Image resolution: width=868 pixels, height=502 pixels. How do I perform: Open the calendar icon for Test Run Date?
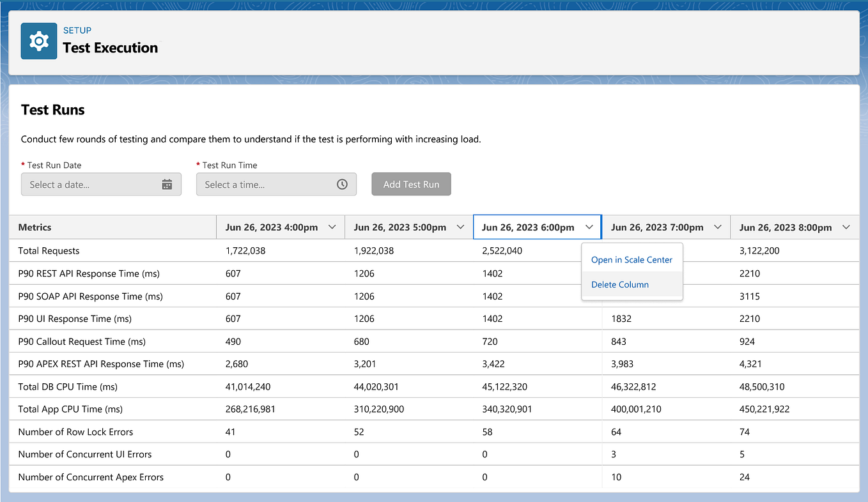tap(167, 183)
